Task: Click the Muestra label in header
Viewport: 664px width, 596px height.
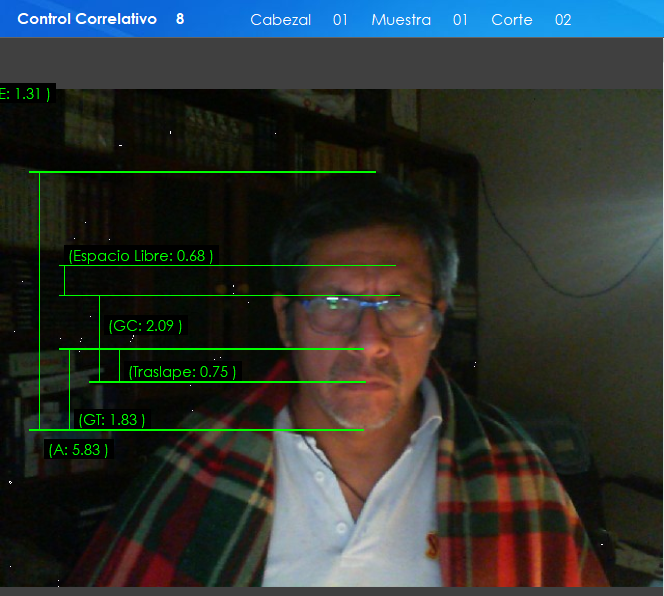Action: [x=400, y=20]
